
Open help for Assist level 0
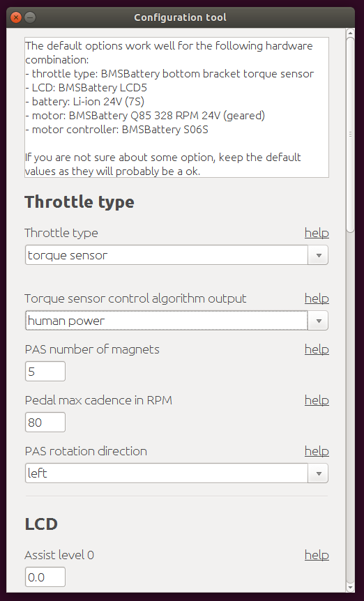(x=317, y=556)
